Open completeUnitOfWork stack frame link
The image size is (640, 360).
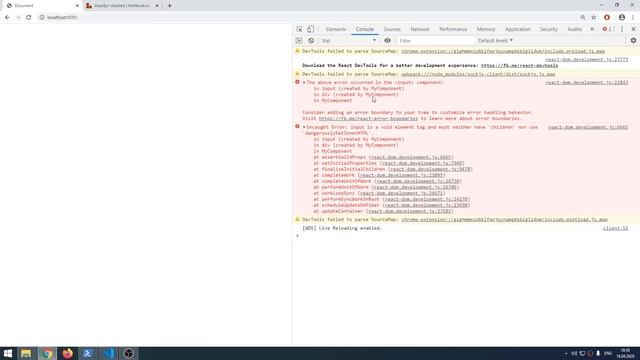418,181
